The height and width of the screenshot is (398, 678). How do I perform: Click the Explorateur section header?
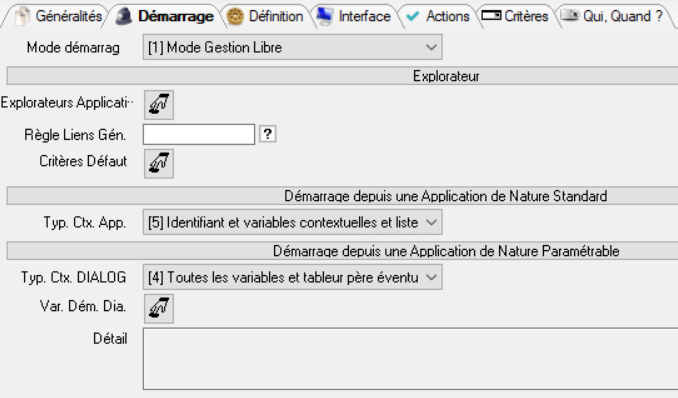click(342, 76)
